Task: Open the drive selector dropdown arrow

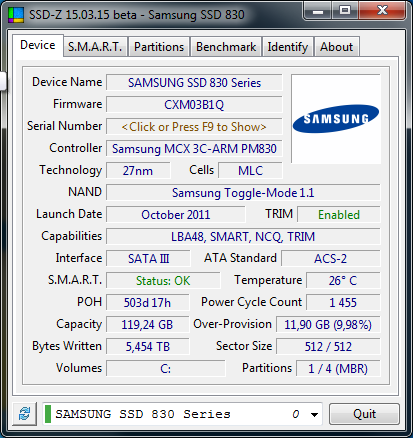Action: (314, 414)
